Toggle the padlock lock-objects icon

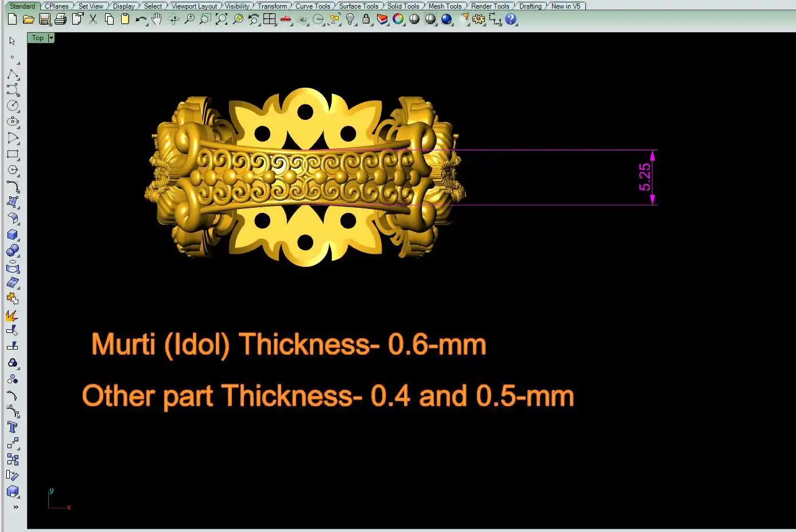(x=366, y=20)
